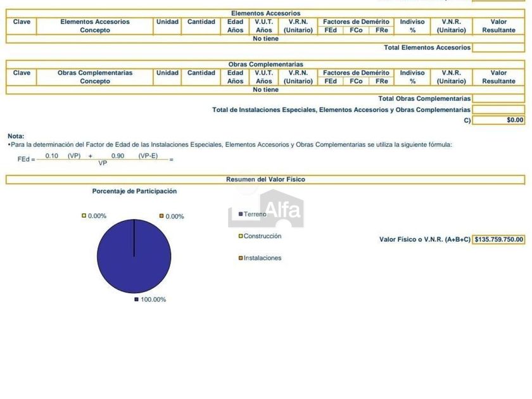Select Indiviso % header in Elementos Accesorios table
Viewport: 532px width, 399px height.
tap(412, 26)
